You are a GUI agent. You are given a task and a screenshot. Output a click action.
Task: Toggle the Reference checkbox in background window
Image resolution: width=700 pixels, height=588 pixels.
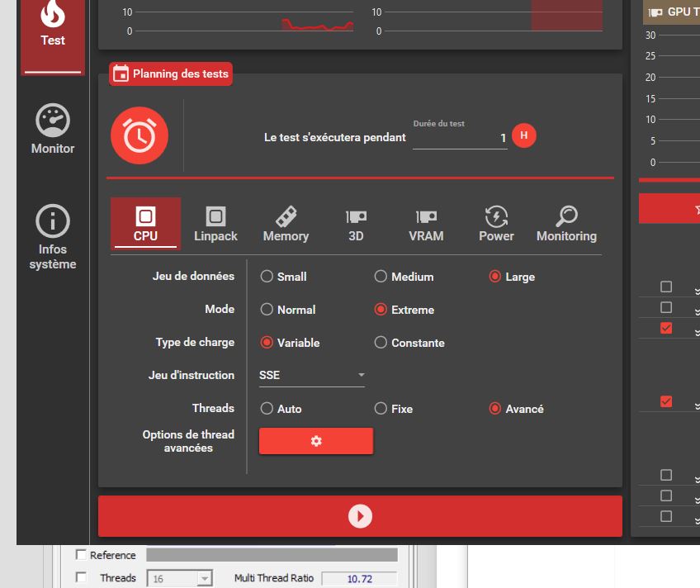pyautogui.click(x=81, y=554)
